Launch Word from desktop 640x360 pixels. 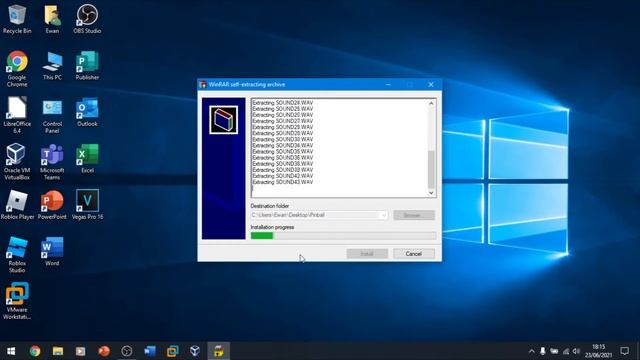pyautogui.click(x=52, y=251)
